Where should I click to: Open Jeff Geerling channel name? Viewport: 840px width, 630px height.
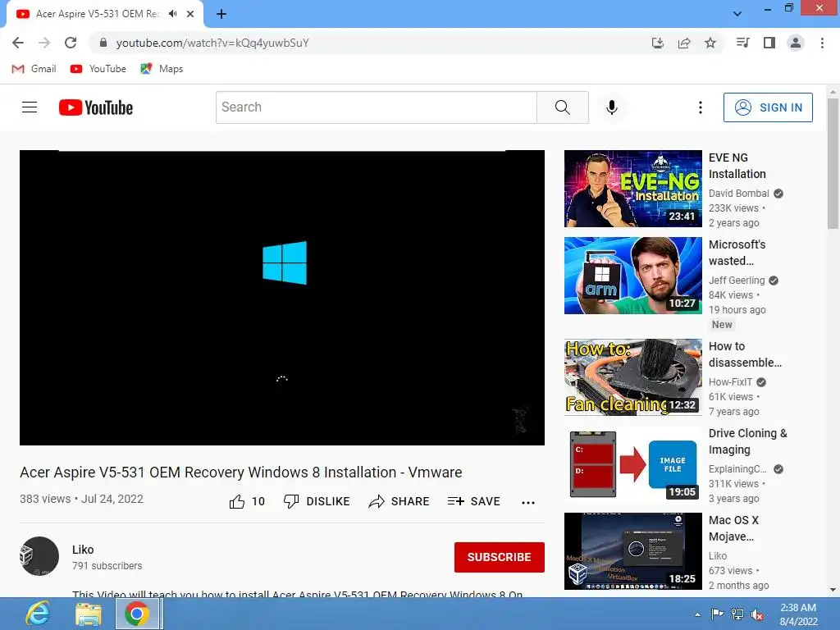coord(737,281)
